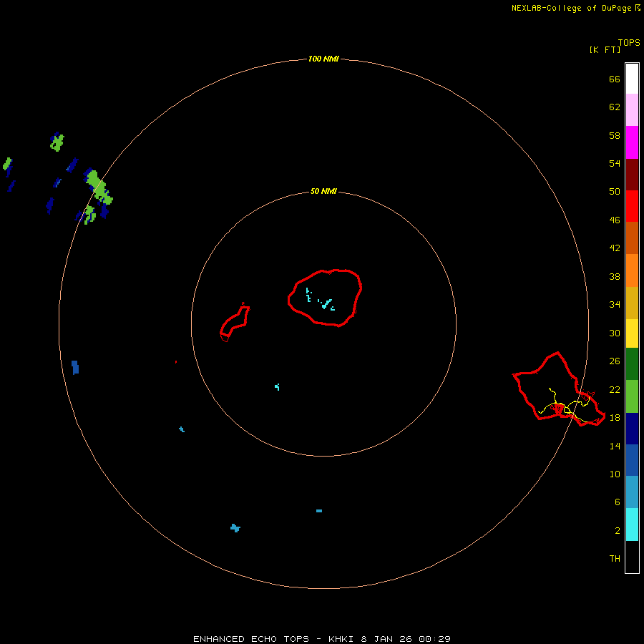The image size is (644, 644).
Task: Click the cyan echoes inside the central island
Action: [x=321, y=300]
